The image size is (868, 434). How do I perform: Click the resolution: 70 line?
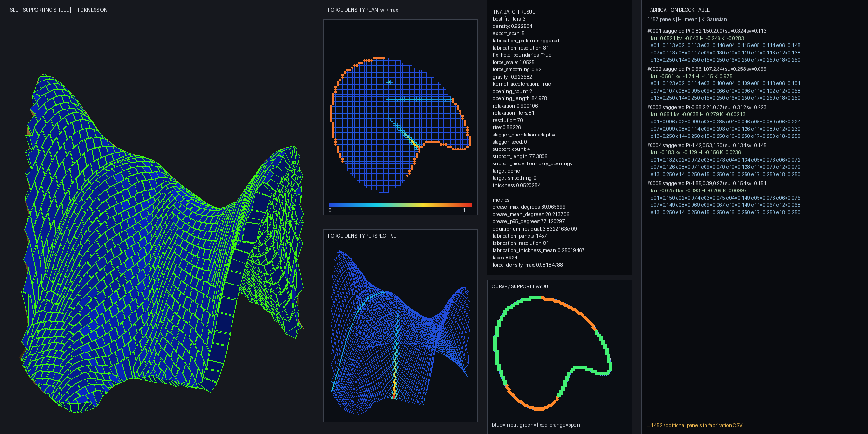(x=508, y=120)
